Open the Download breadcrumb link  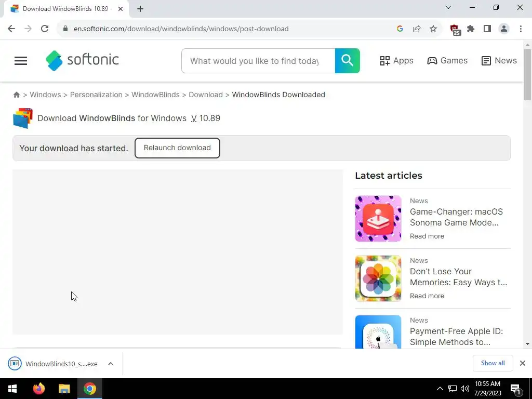[206, 95]
